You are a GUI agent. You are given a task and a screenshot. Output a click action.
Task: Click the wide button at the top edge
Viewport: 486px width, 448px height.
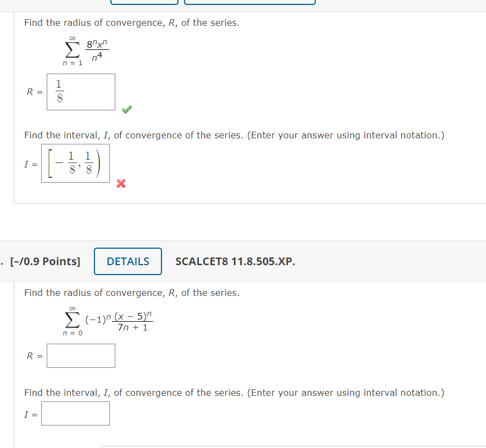250,2
